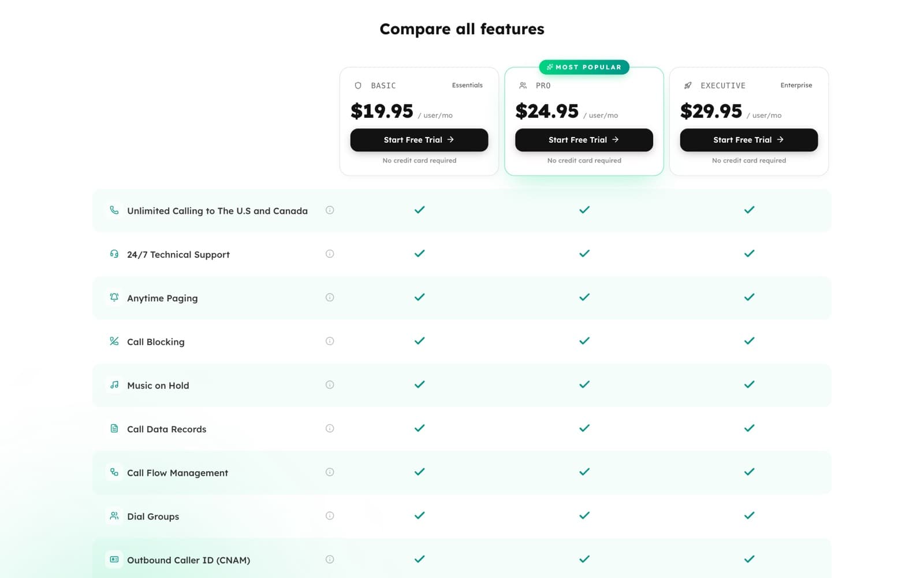Click the Enterprise label on Executive card
Screen dimensions: 924x578
pyautogui.click(x=796, y=86)
